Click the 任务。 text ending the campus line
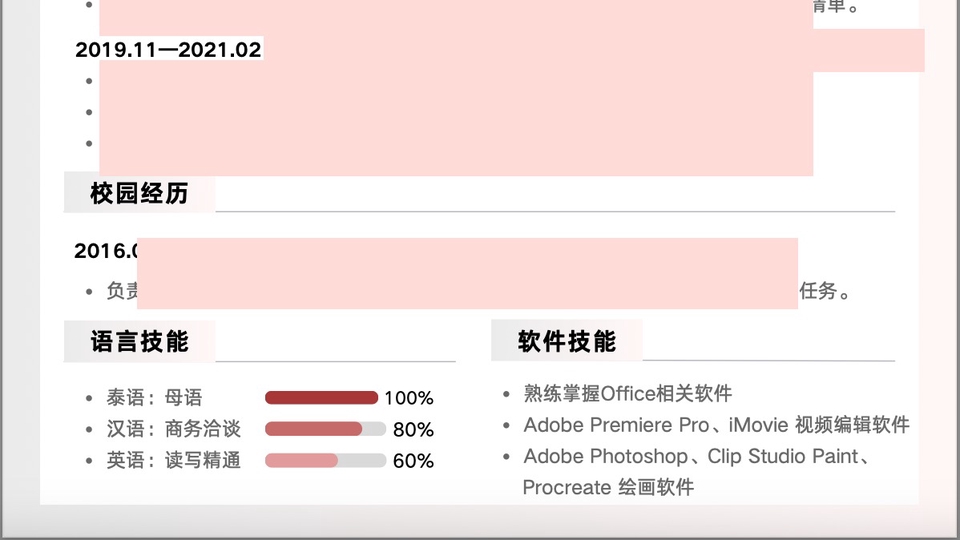This screenshot has width=960, height=540. point(824,292)
